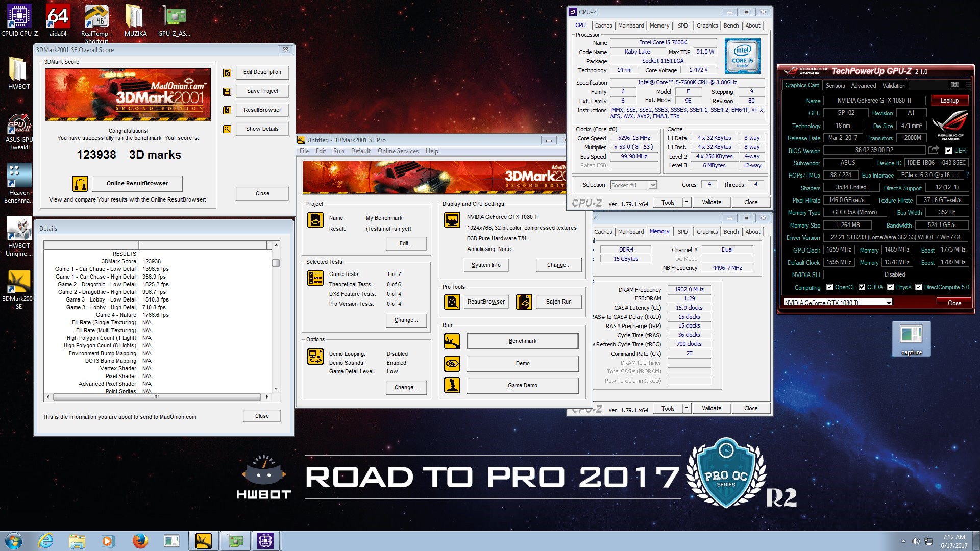Launch ASUS GPU TweakII desktop icon
Viewport: 980px width, 551px height.
(19, 132)
